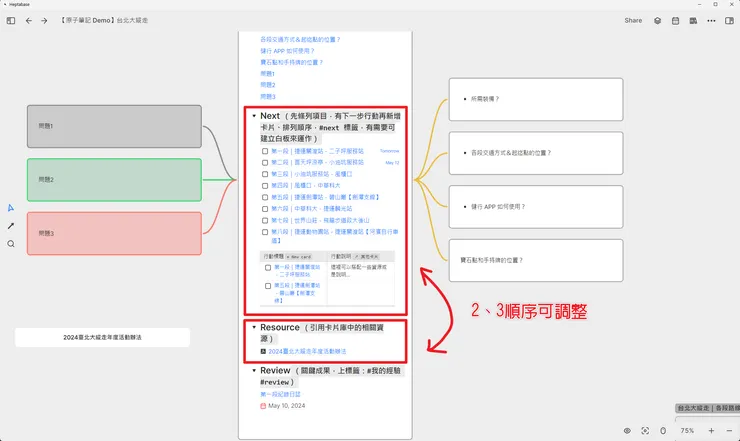Open the 問題1 link in center card

(268, 74)
